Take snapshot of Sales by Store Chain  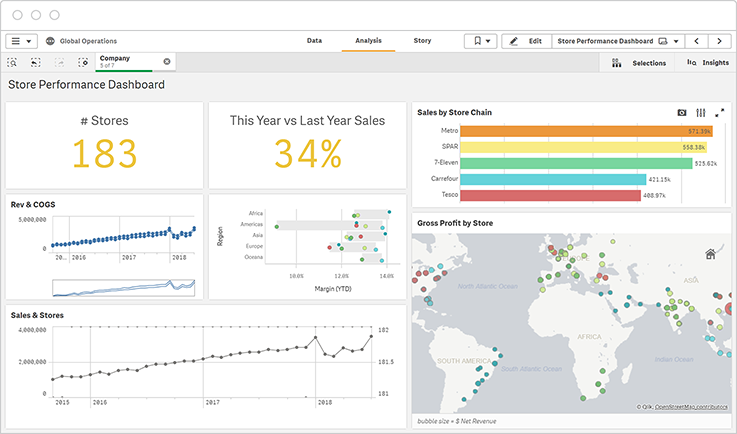(x=682, y=113)
